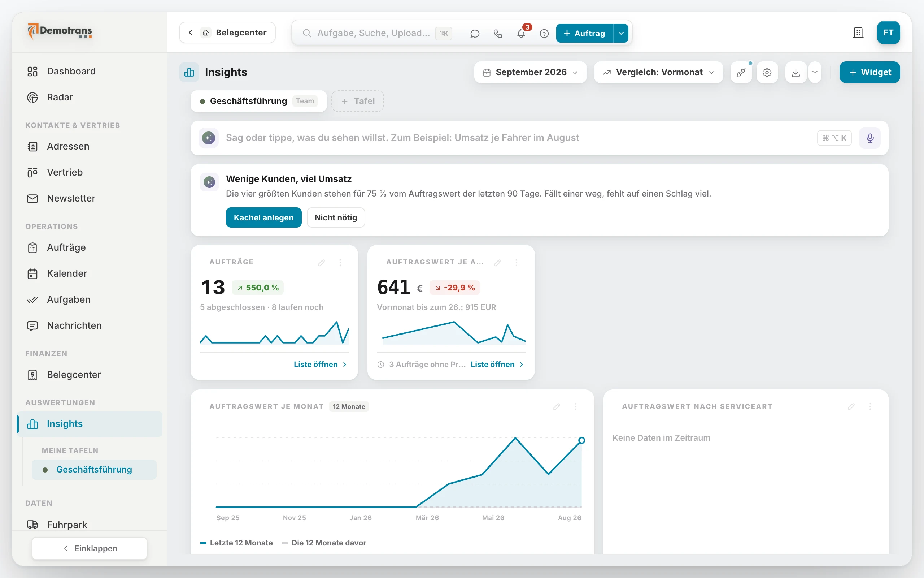The height and width of the screenshot is (578, 924).
Task: Open Insights settings gear icon
Action: tap(767, 72)
